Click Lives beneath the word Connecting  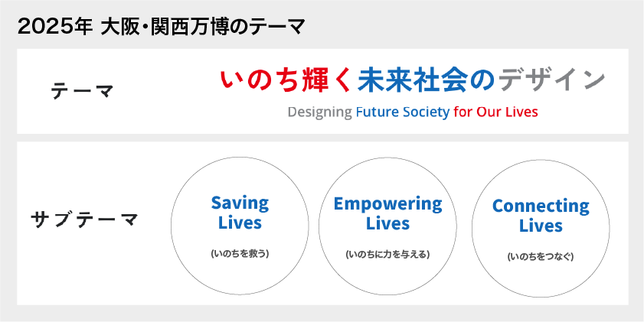click(541, 226)
